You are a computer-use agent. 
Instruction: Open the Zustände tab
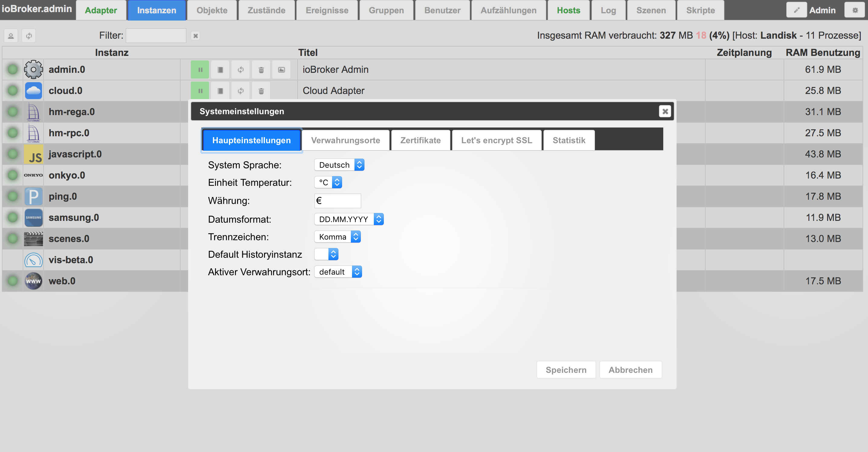pyautogui.click(x=266, y=10)
